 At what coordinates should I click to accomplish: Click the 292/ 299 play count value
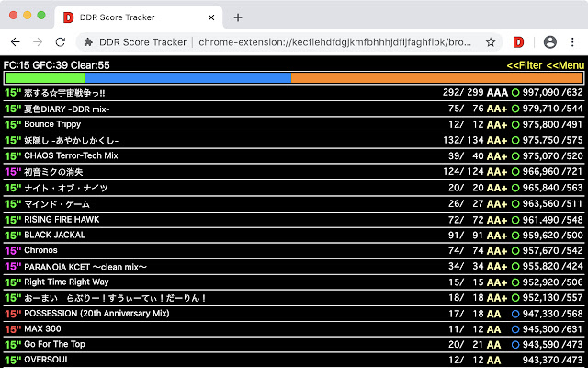tap(463, 93)
